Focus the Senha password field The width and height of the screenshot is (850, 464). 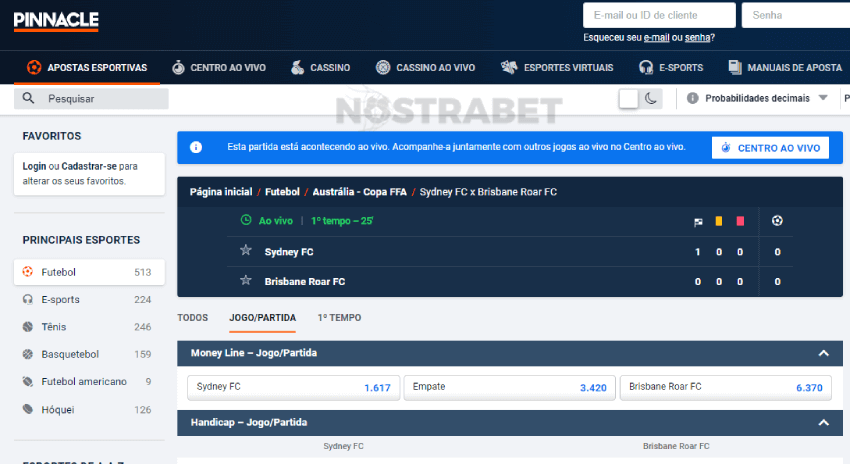coord(796,15)
